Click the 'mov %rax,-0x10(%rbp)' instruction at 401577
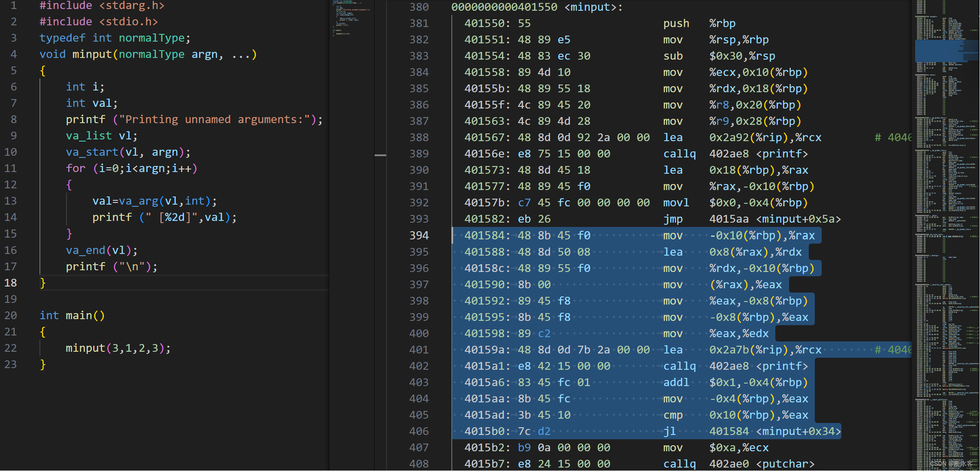 pyautogui.click(x=639, y=186)
